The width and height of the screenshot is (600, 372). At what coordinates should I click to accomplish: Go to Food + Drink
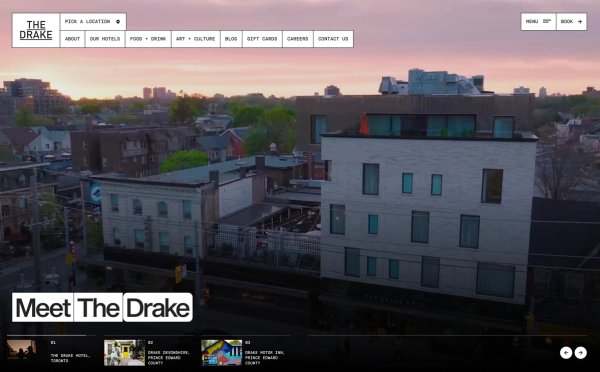click(x=148, y=39)
